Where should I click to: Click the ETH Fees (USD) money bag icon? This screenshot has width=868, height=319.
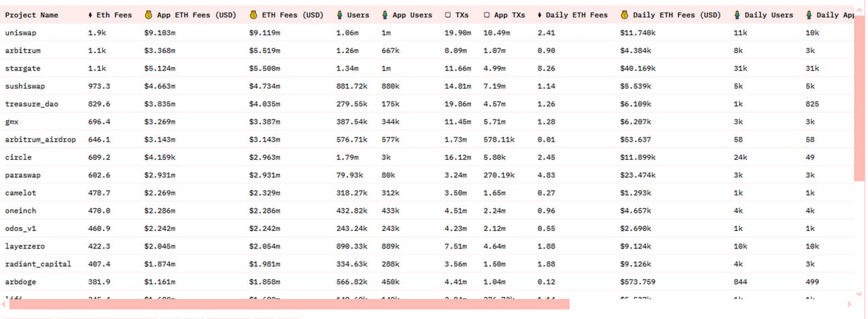pos(253,15)
